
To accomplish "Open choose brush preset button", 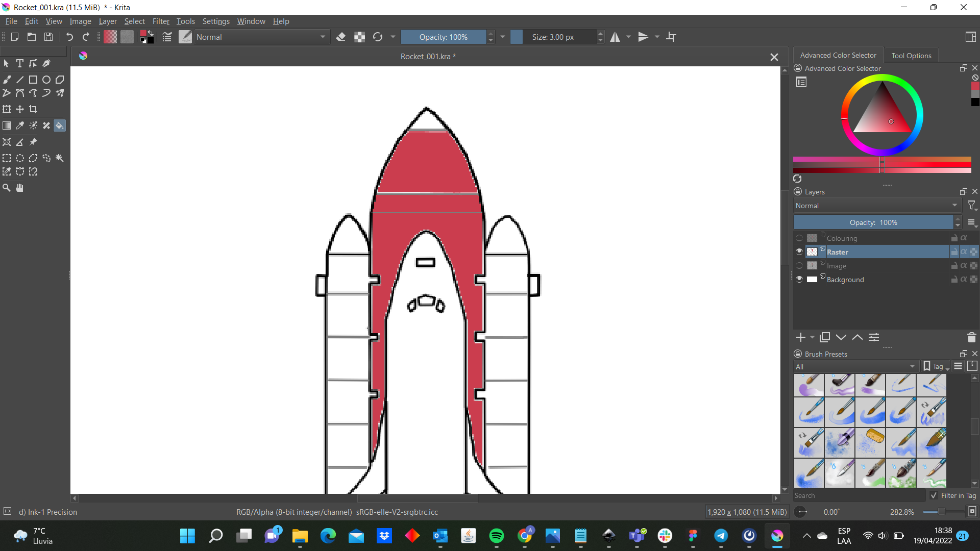I will pyautogui.click(x=185, y=37).
